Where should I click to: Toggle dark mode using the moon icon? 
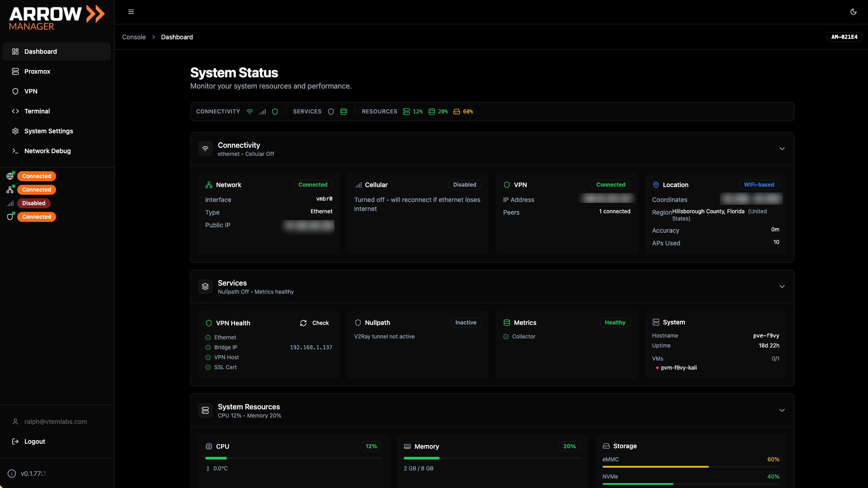coord(854,12)
